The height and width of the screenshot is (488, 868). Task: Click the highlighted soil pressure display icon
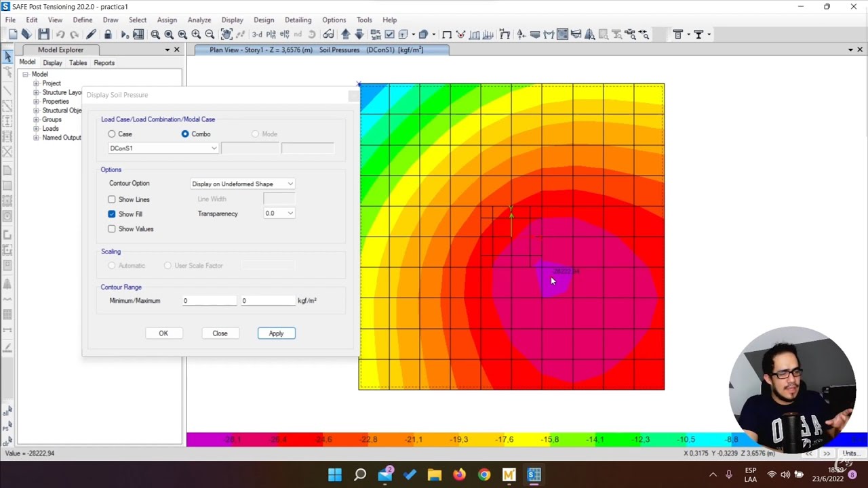tap(562, 35)
